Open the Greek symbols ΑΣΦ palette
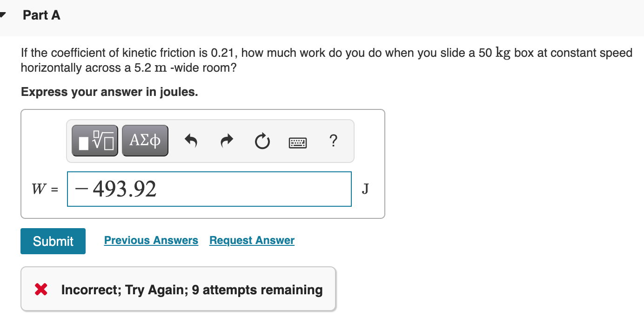644x325 pixels. (145, 140)
